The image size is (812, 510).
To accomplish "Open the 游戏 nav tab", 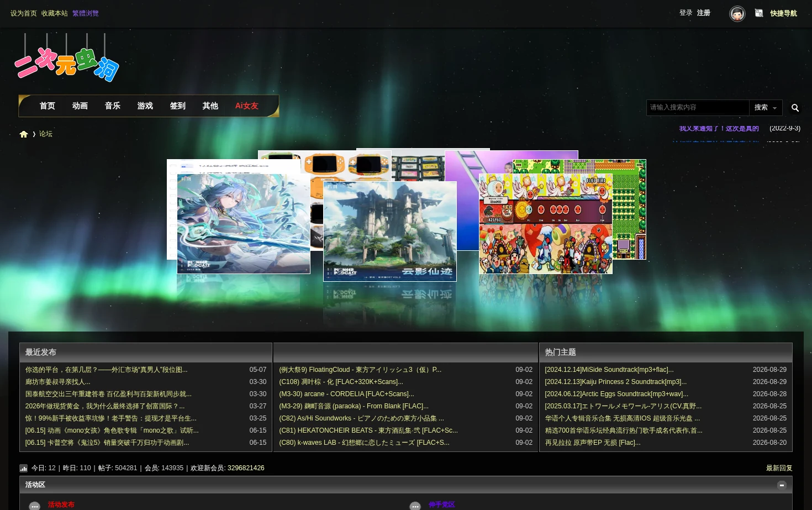I will tap(145, 106).
